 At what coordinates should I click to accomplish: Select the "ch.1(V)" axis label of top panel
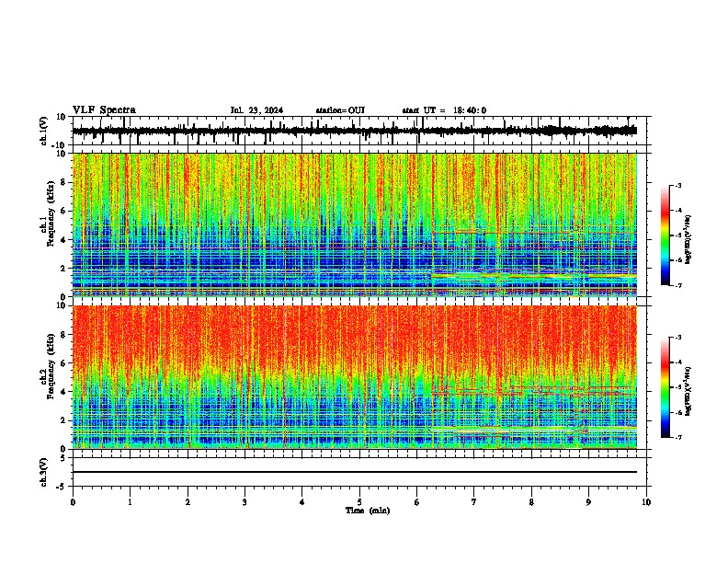pos(44,131)
